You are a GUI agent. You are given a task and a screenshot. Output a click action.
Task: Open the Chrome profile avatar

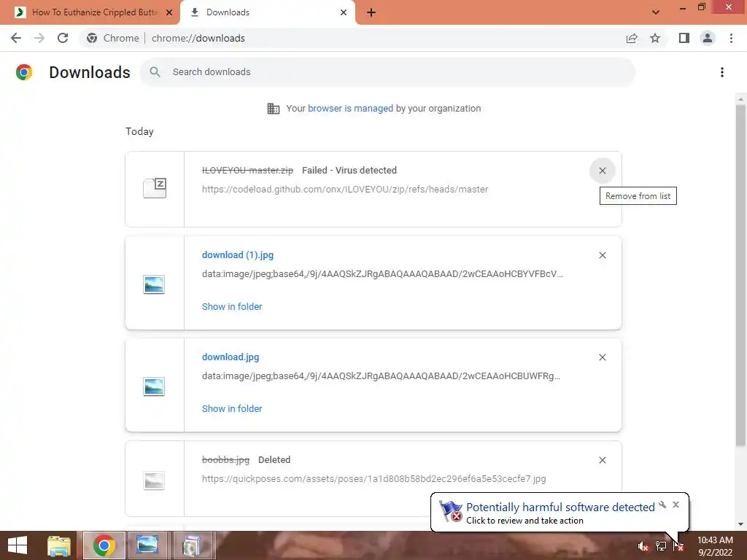708,38
